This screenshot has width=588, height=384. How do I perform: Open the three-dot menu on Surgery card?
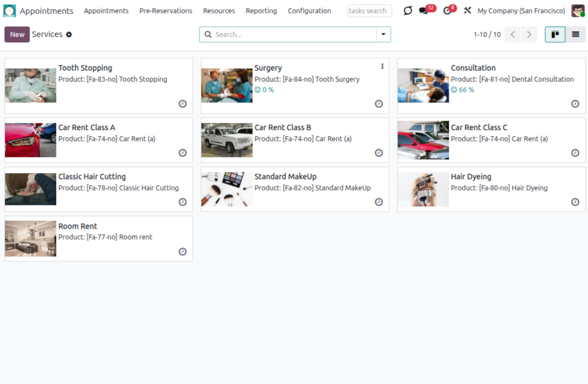382,67
